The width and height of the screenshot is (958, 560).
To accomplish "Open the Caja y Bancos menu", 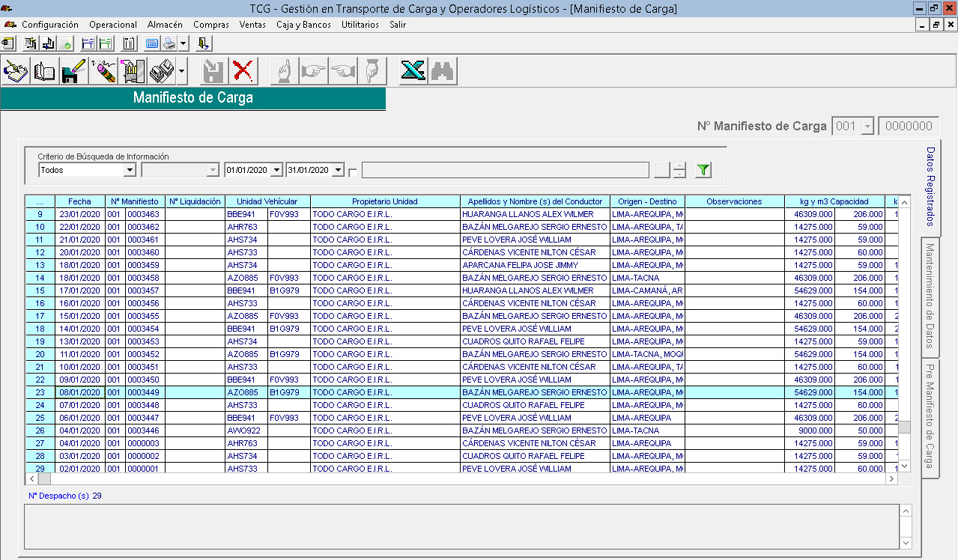I will [x=303, y=25].
